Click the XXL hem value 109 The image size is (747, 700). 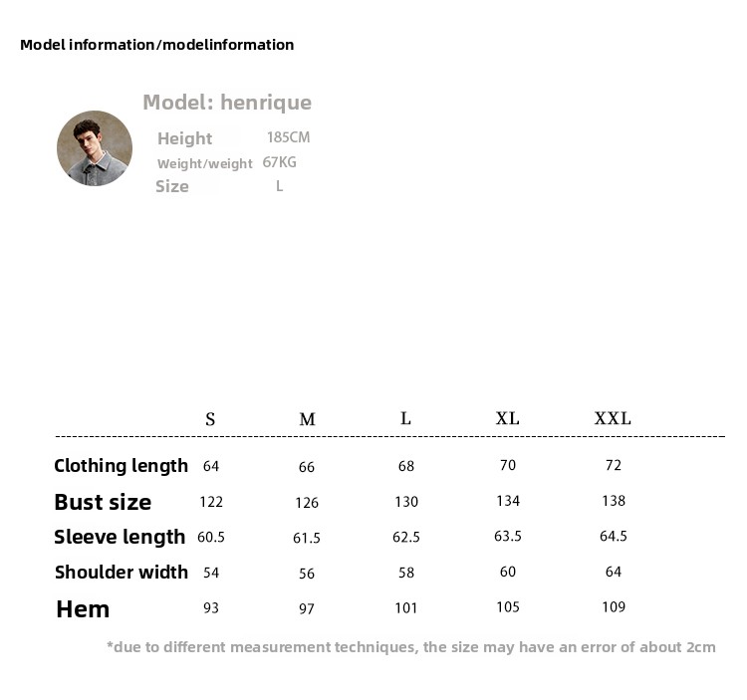click(614, 606)
